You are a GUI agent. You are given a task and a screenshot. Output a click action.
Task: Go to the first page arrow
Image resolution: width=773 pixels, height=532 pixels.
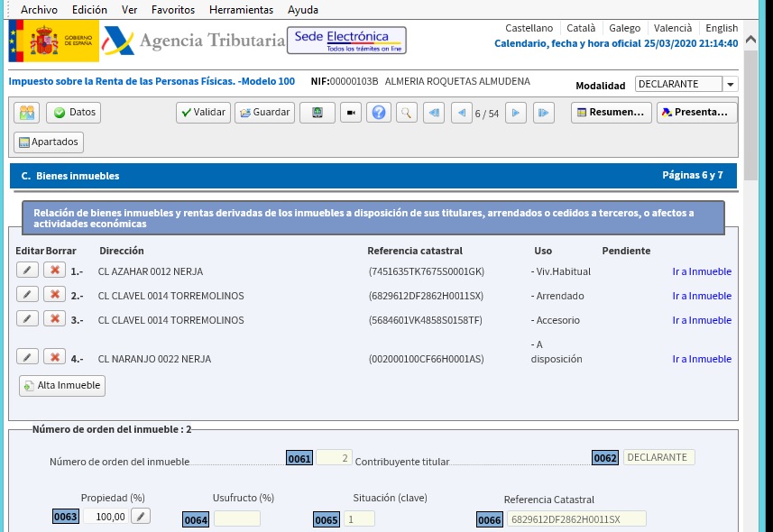pos(433,113)
